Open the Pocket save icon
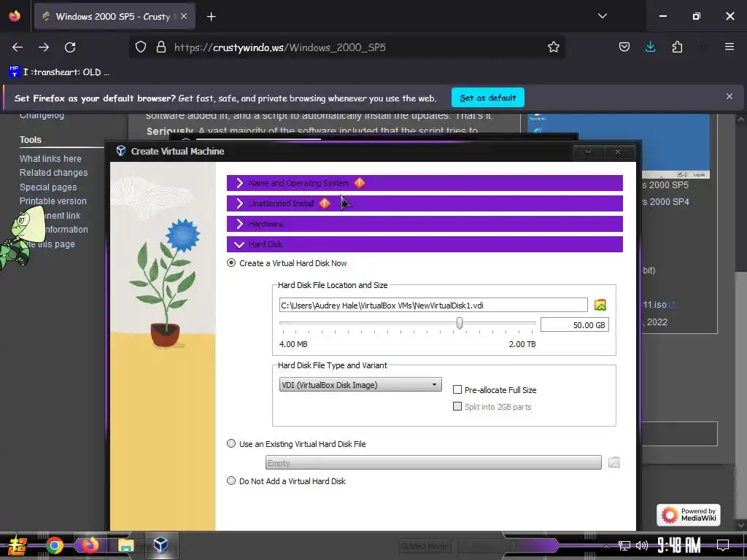The height and width of the screenshot is (560, 747). (624, 47)
